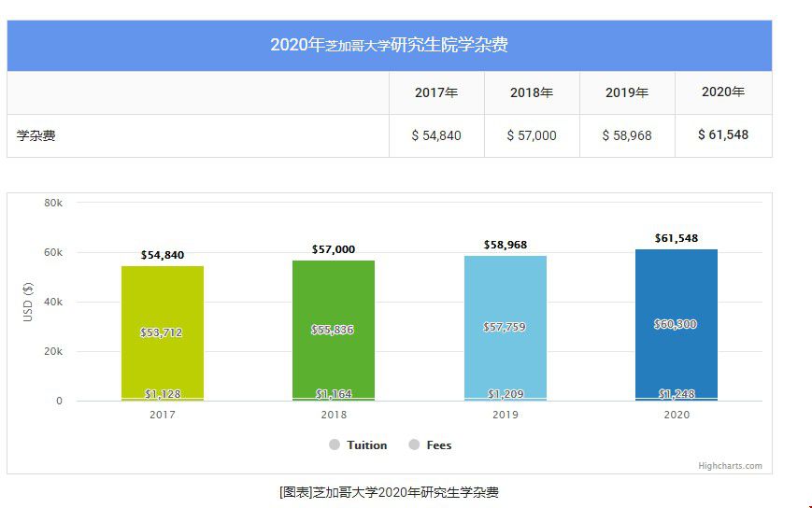
Task: Click the 2017年 table header cell
Action: (x=436, y=92)
